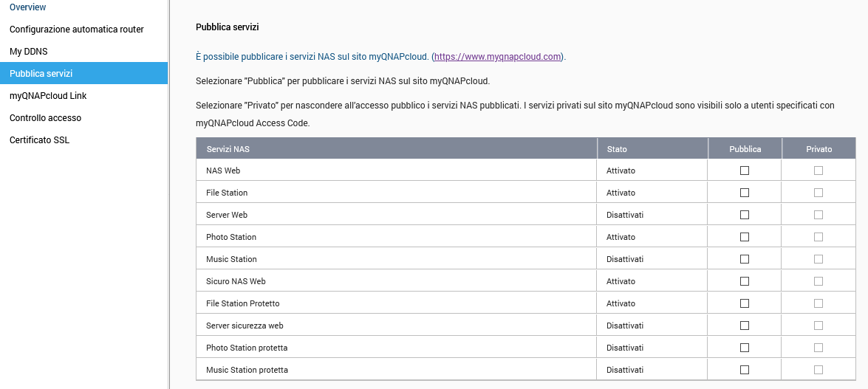Enable Pubblica for Sicuro NAS Web
This screenshot has height=389, width=868.
tap(745, 281)
